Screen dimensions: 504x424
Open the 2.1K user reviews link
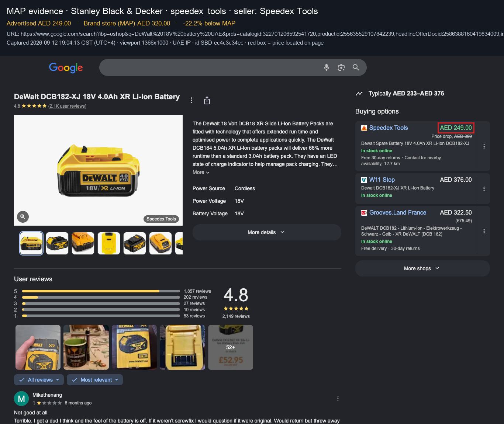tap(67, 106)
